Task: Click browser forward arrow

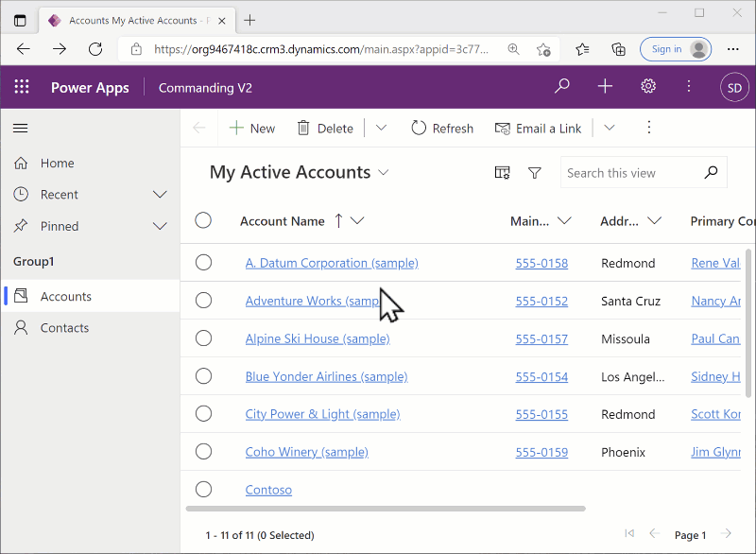Action: (60, 49)
